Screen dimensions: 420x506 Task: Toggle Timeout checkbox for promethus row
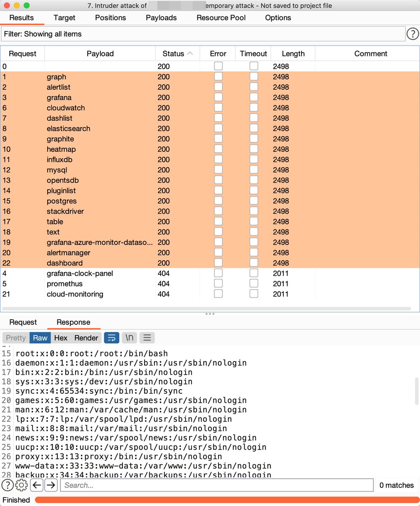253,283
